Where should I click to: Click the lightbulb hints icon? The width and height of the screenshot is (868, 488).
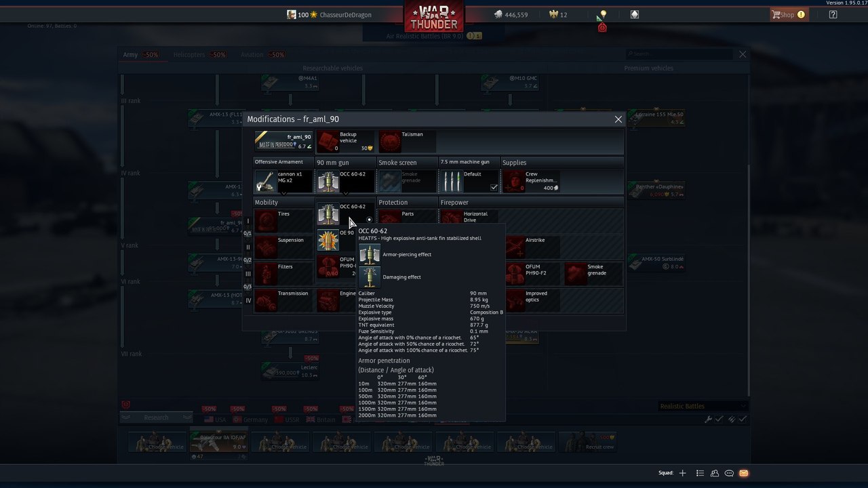[x=603, y=14]
